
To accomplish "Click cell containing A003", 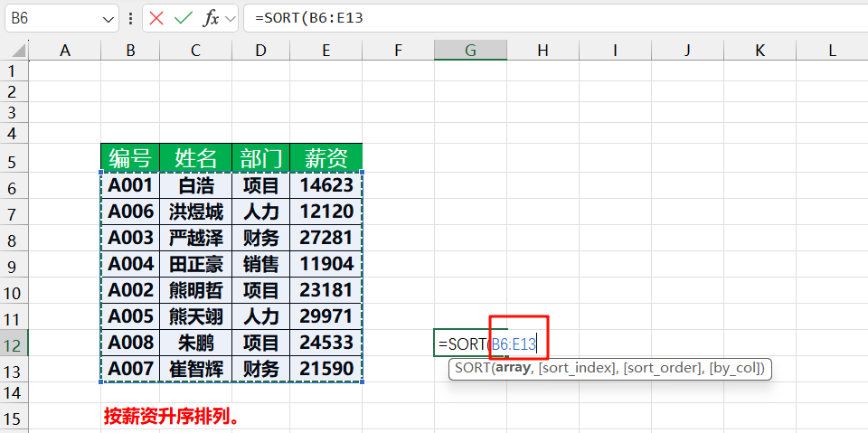I will tap(130, 238).
